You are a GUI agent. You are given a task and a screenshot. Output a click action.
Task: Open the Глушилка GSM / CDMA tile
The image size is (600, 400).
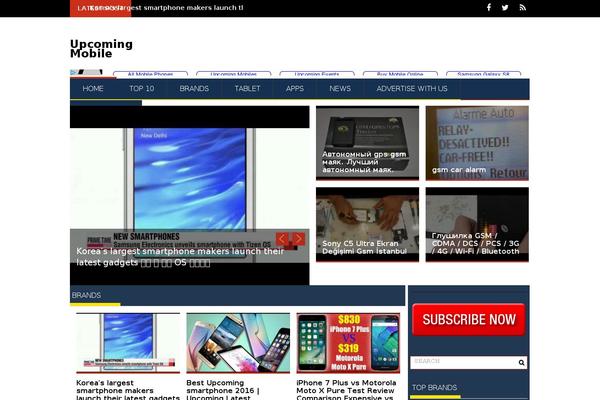pyautogui.click(x=477, y=224)
